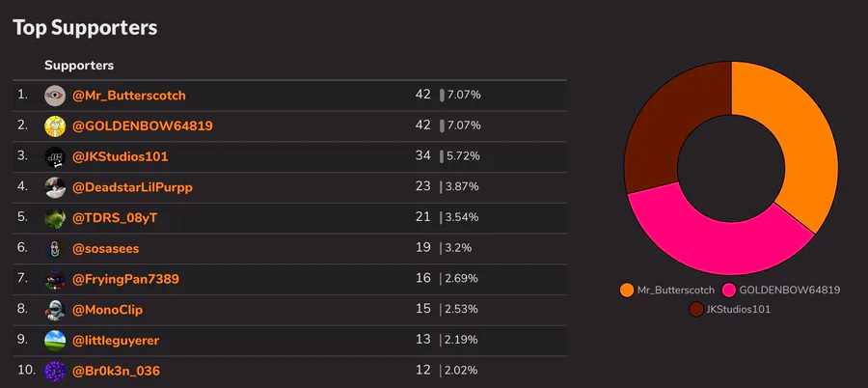This screenshot has width=868, height=388.
Task: Click TDRS_08yT's green avatar icon
Action: pos(55,218)
